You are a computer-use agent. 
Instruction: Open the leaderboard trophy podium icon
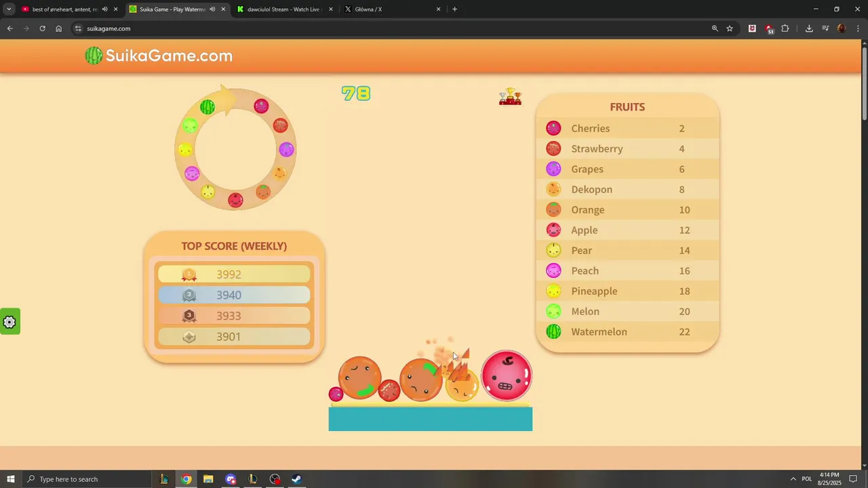point(510,97)
